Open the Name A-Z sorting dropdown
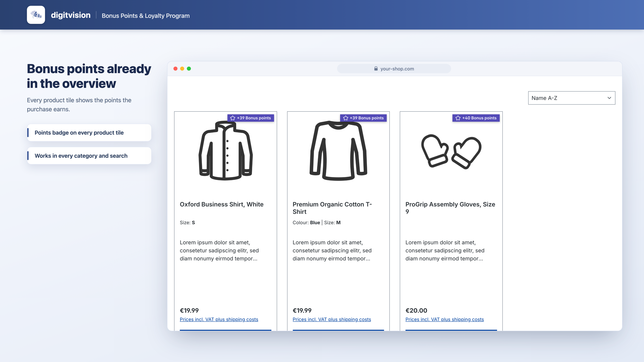Viewport: 644px width, 362px height. [572, 98]
